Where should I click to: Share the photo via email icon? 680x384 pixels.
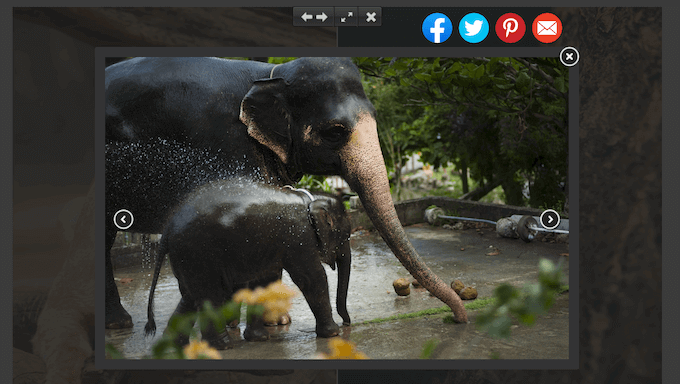pyautogui.click(x=547, y=28)
